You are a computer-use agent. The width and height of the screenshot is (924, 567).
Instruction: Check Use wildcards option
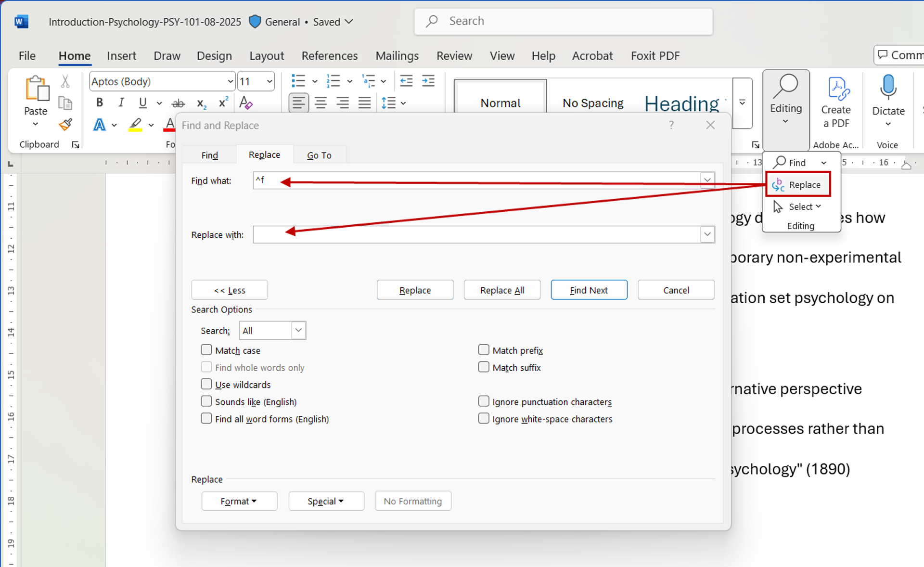click(206, 384)
